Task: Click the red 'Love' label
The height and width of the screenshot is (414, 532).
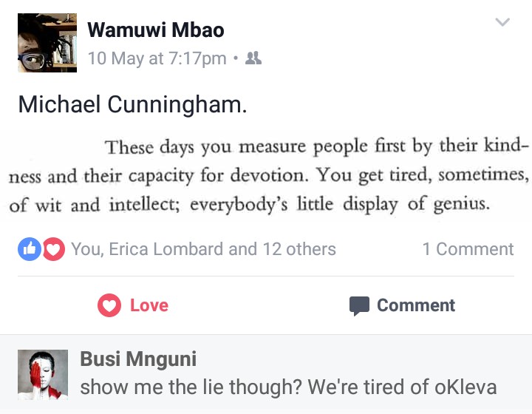Action: (149, 305)
